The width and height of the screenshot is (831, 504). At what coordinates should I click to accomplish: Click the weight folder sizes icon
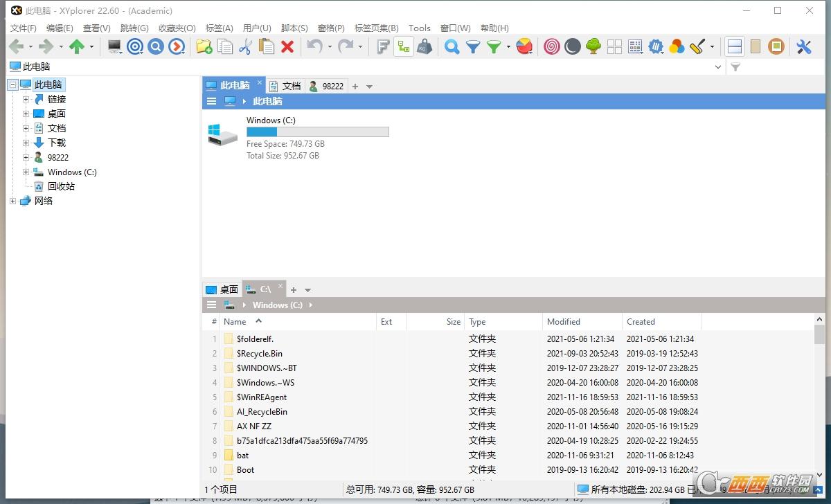(425, 46)
